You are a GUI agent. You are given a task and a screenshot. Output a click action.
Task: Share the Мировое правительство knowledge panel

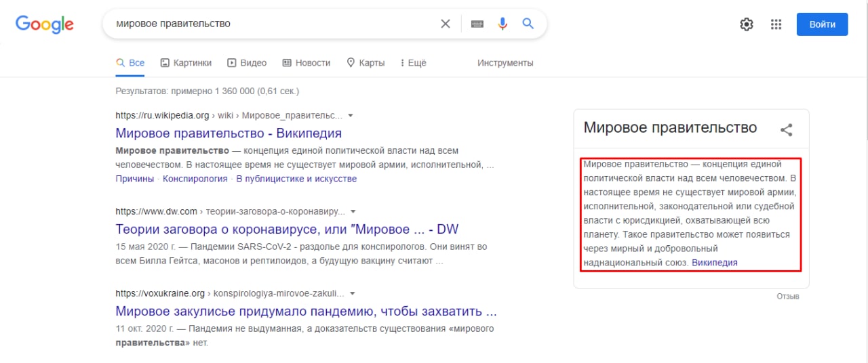point(787,130)
